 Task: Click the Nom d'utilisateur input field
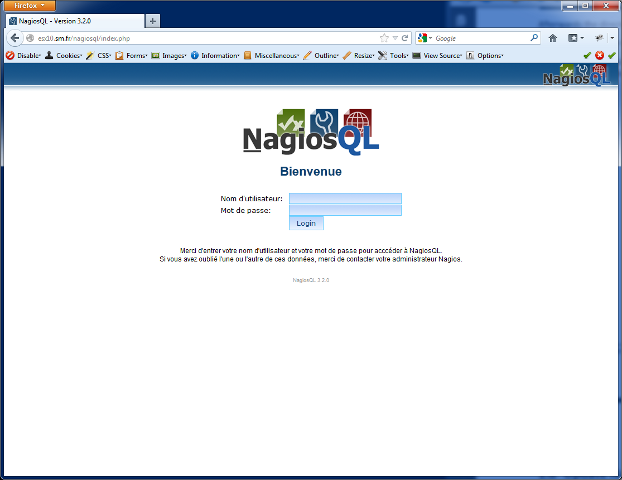click(x=346, y=198)
